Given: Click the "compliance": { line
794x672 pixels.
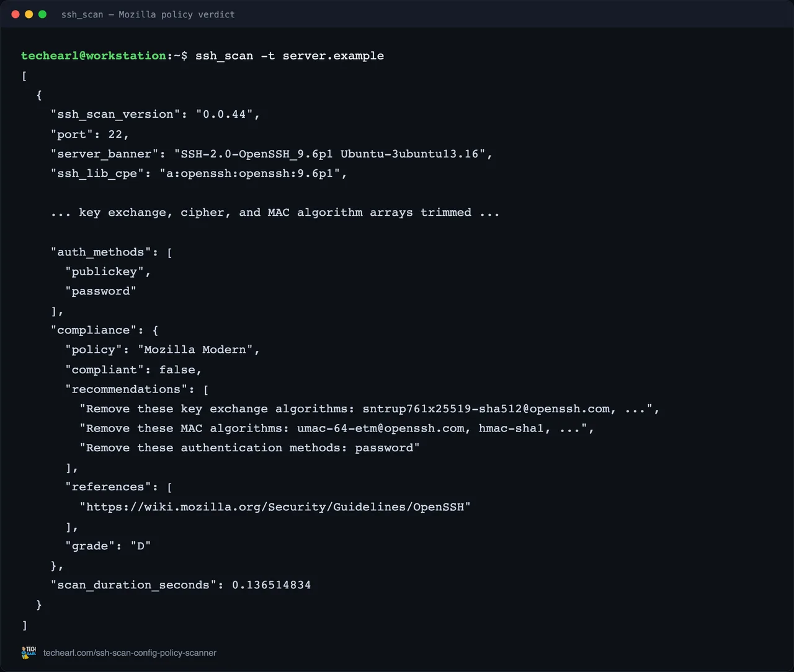Looking at the screenshot, I should tap(104, 330).
